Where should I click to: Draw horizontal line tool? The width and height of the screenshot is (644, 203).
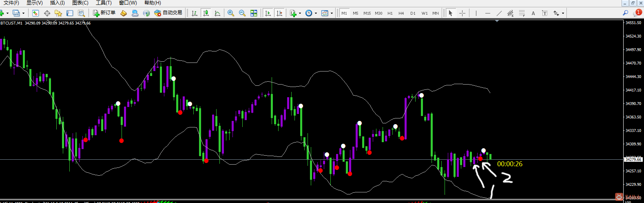(x=487, y=13)
